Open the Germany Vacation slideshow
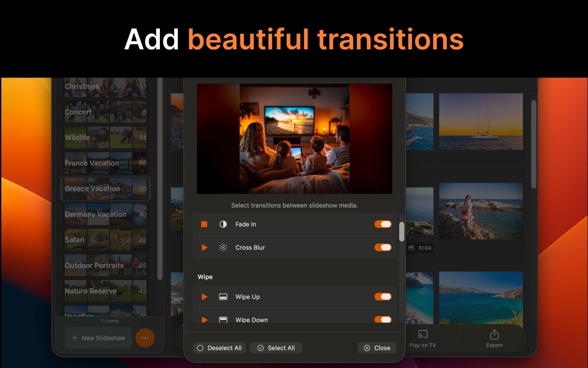The image size is (588, 368). pos(105,214)
